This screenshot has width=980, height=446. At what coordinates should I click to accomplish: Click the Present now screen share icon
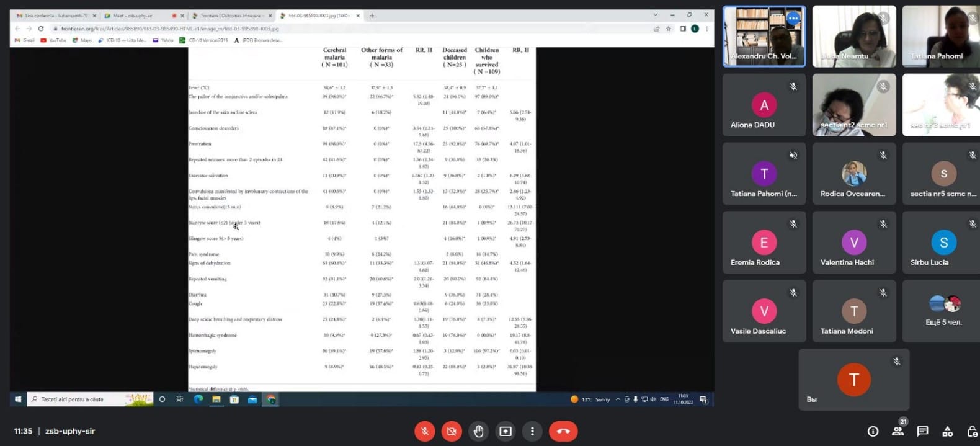click(506, 431)
